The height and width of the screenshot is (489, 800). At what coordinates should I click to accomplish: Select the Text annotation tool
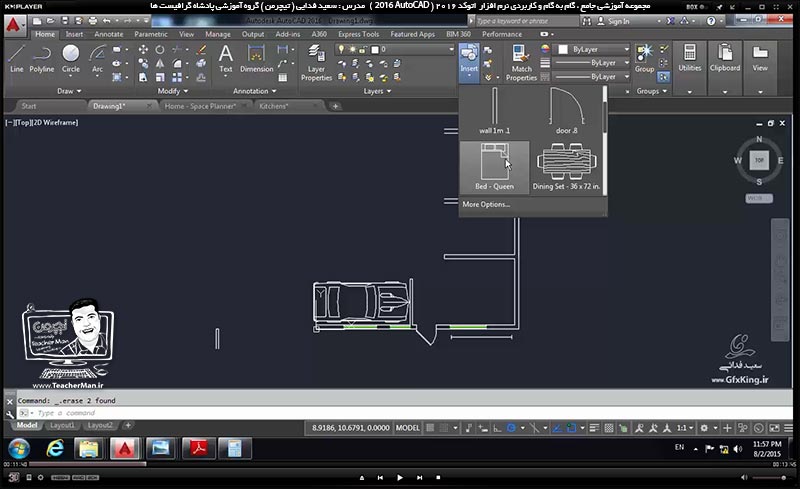tap(226, 59)
